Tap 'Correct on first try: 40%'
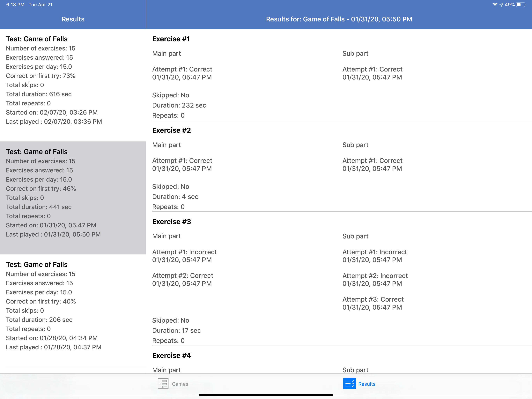532x399 pixels. [x=41, y=302]
